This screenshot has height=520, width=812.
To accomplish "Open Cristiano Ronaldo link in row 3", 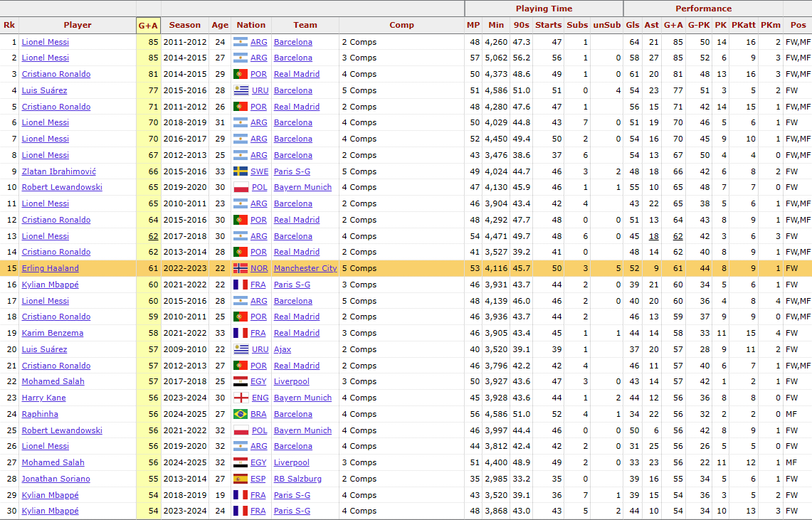I will pyautogui.click(x=56, y=74).
